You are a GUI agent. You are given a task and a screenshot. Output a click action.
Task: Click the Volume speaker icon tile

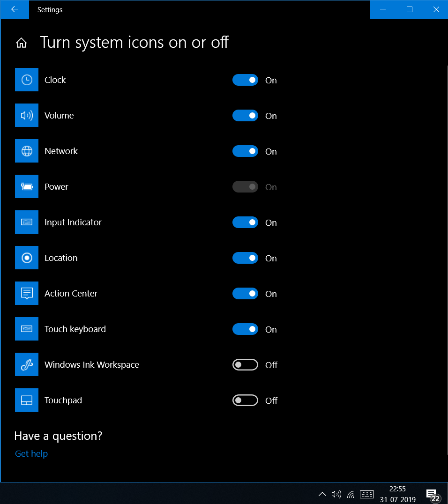(x=27, y=115)
